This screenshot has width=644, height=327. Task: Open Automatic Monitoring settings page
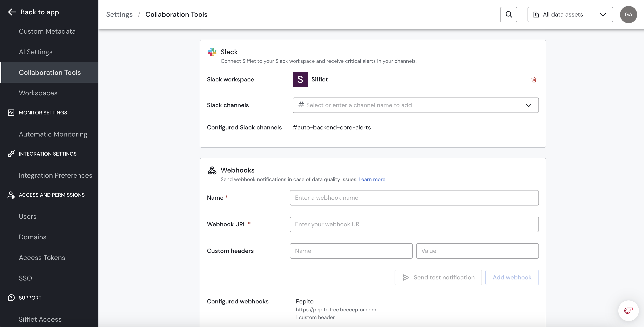coord(53,134)
